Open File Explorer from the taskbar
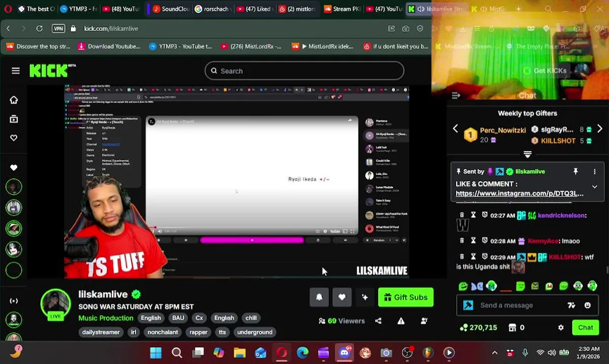This screenshot has height=364, width=609. [239, 353]
